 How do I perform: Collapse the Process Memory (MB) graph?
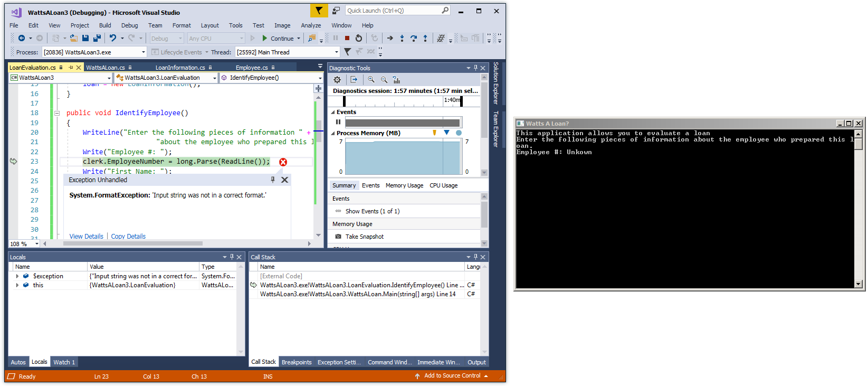(x=333, y=134)
